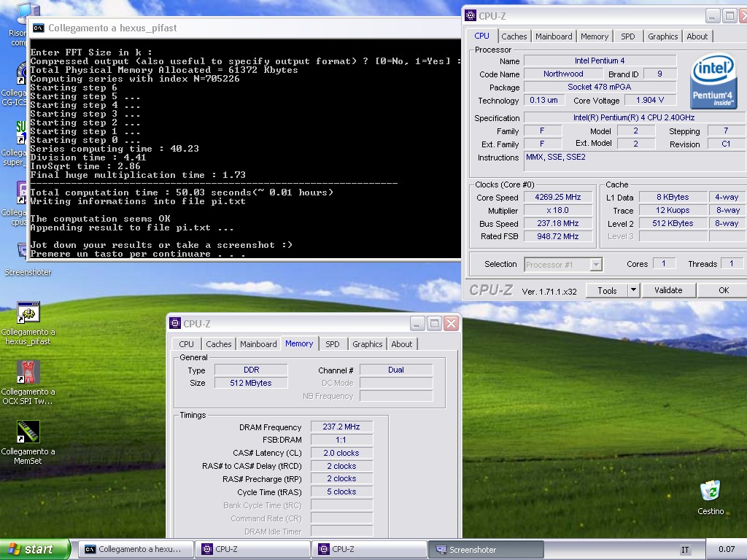Click the DRAM Frequency value 237.2 MHz
Viewport: 747px width, 560px height.
[x=341, y=427]
